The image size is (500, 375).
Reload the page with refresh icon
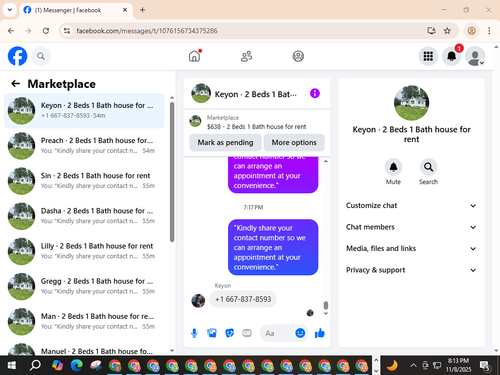(46, 31)
